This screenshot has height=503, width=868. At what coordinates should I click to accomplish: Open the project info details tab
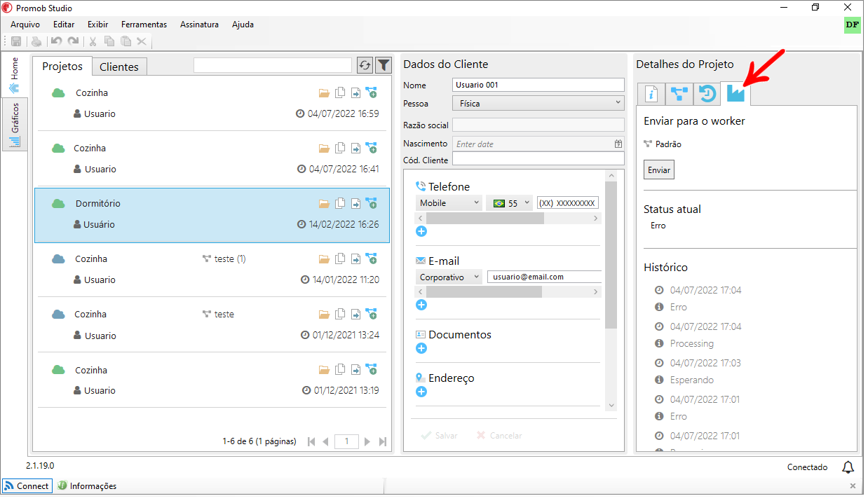click(651, 94)
